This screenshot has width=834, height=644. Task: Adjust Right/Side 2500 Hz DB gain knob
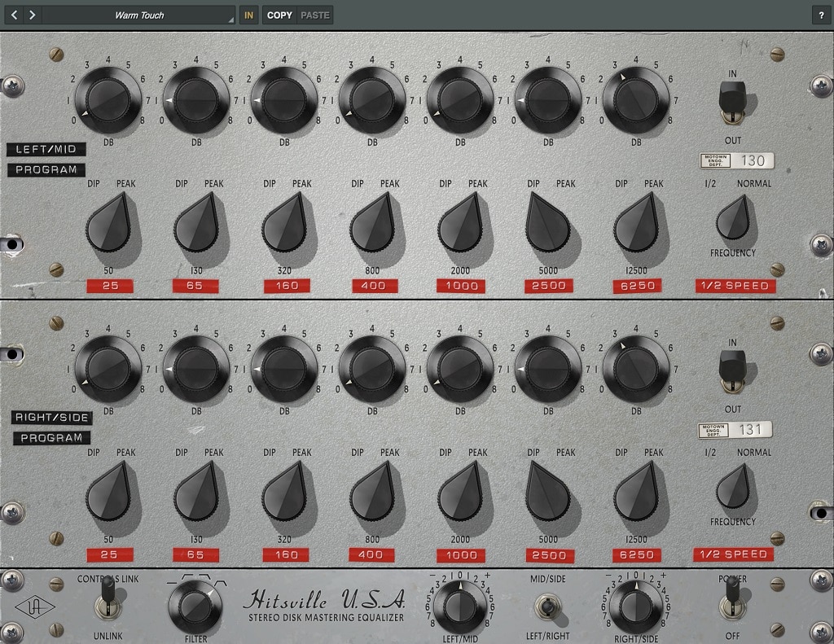tap(548, 369)
